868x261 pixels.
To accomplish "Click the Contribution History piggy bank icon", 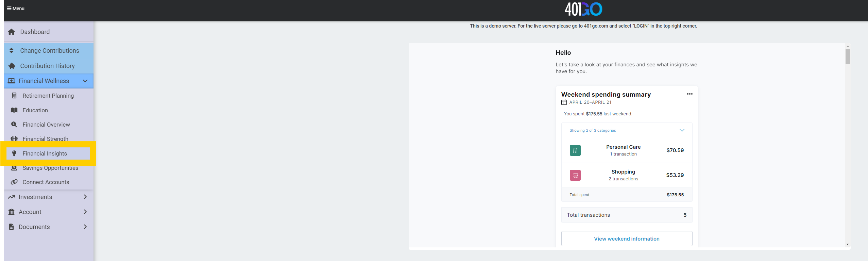I will point(12,66).
